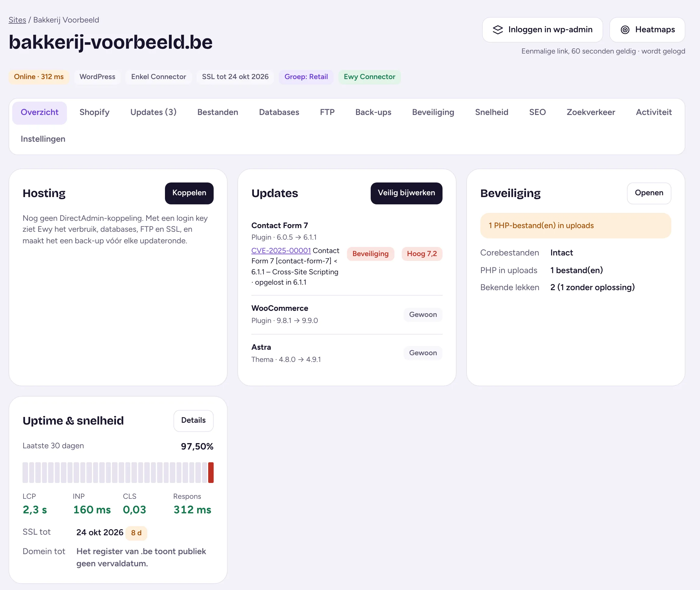Click the bakkerij-voorbeeld.be site heading
This screenshot has height=590, width=700.
click(x=110, y=43)
